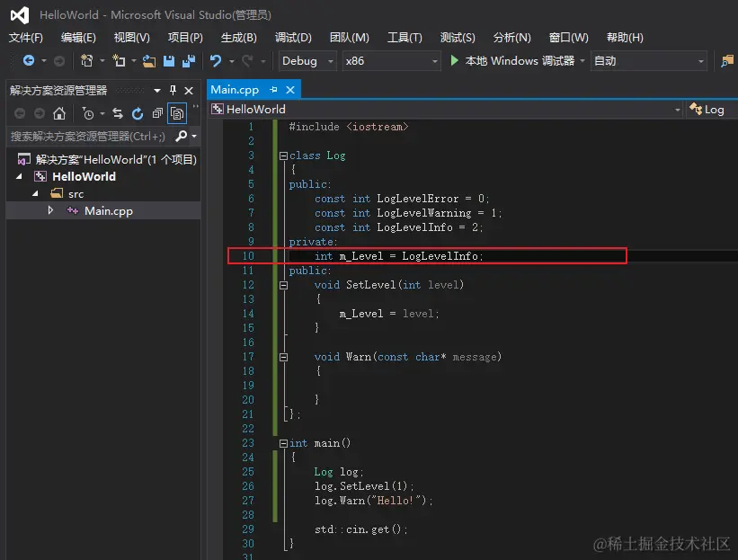
Task: Refresh the Solution Explorer
Action: pos(138,113)
